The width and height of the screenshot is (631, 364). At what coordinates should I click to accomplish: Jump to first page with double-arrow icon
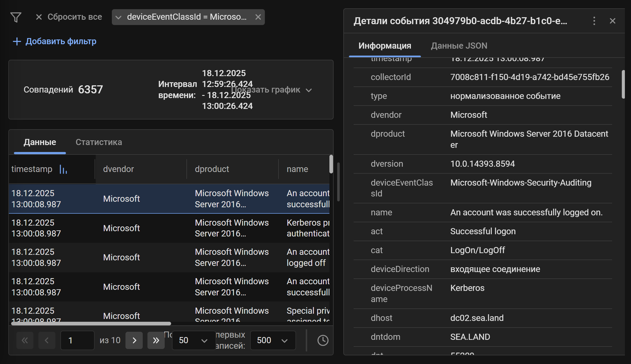click(24, 340)
